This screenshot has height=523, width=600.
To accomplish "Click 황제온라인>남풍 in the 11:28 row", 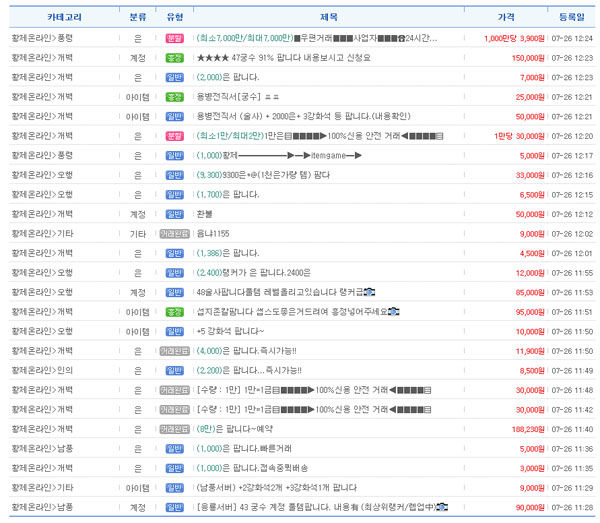I will point(42,507).
